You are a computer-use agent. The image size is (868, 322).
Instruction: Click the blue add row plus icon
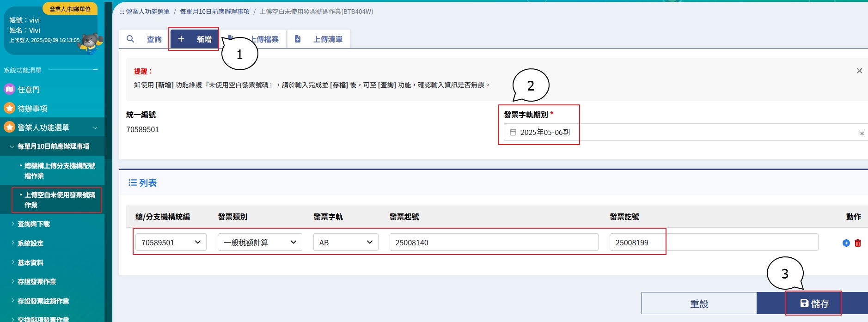846,243
